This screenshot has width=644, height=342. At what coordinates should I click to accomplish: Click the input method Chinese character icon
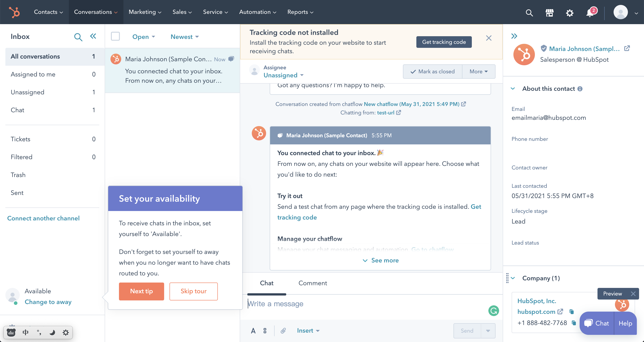(25, 332)
